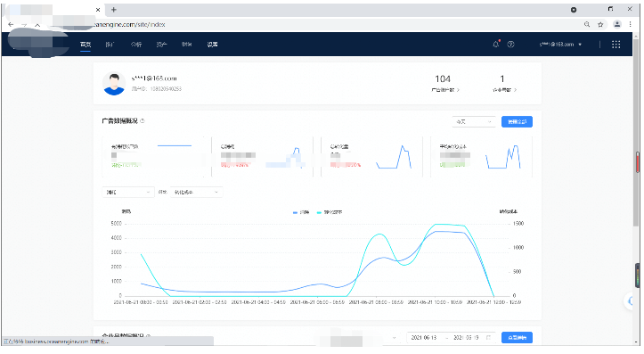This screenshot has width=644, height=354.
Task: Open the help question-mark icon in header
Action: (511, 45)
